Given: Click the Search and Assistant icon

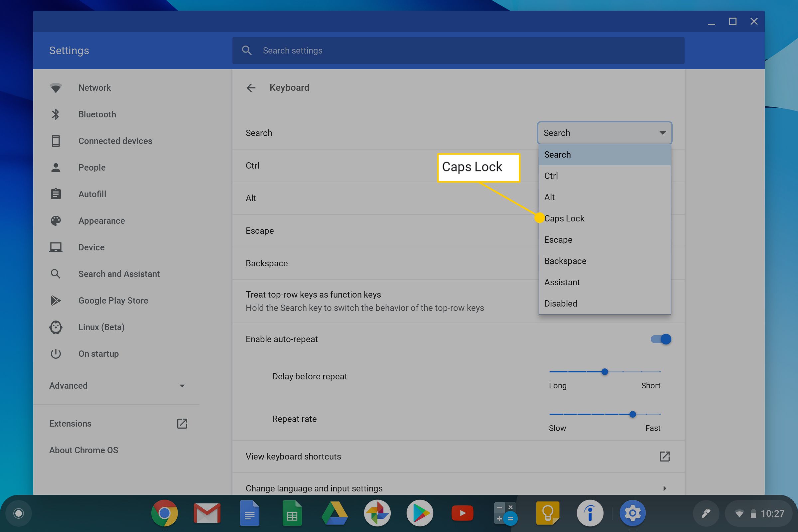Looking at the screenshot, I should 56,274.
